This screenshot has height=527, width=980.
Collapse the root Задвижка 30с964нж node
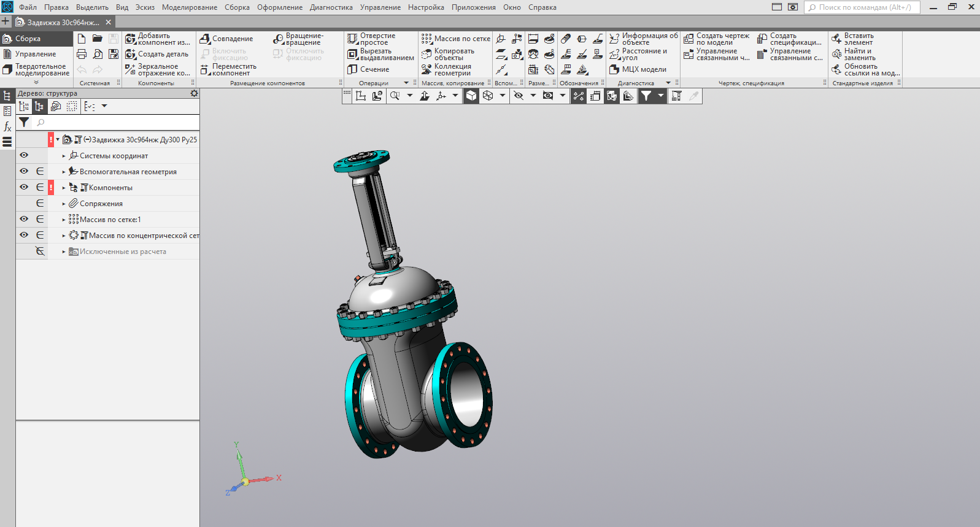click(58, 139)
